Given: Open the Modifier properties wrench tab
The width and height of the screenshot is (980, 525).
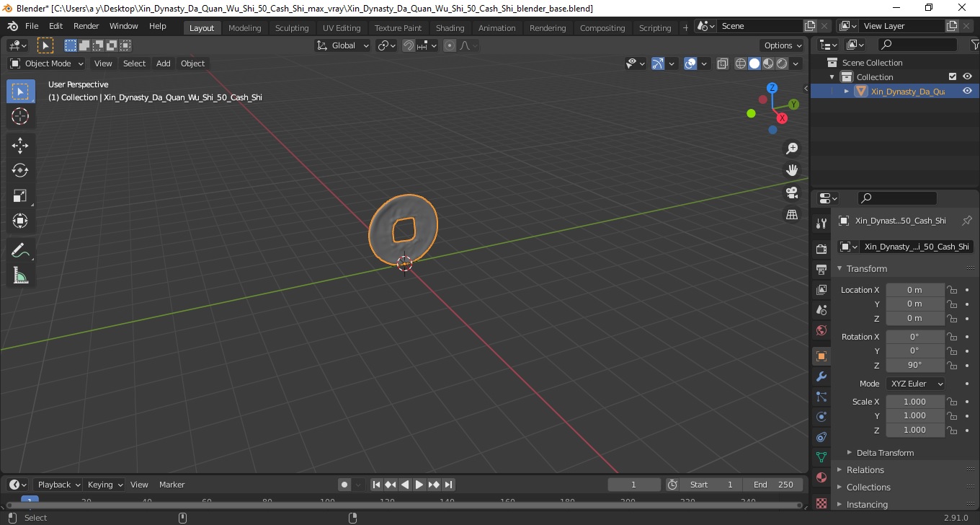Looking at the screenshot, I should point(821,376).
